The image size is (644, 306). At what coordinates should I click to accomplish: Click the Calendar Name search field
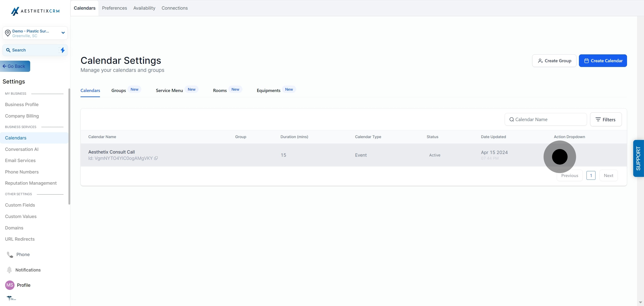(x=546, y=119)
